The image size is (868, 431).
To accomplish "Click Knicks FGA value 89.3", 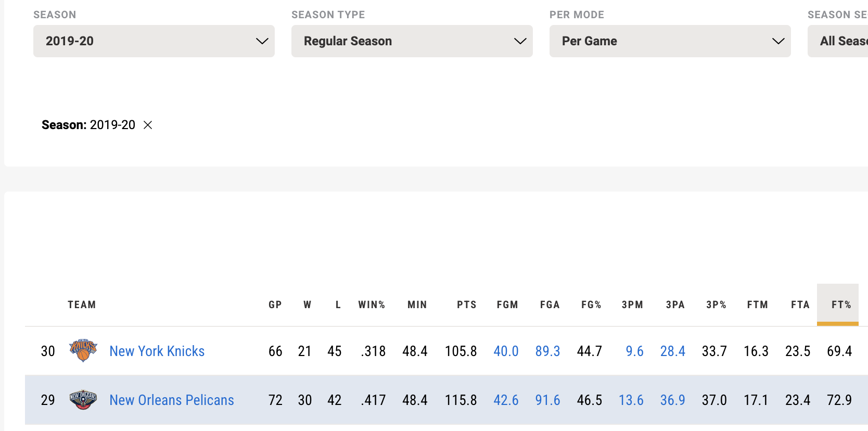I will 547,351.
